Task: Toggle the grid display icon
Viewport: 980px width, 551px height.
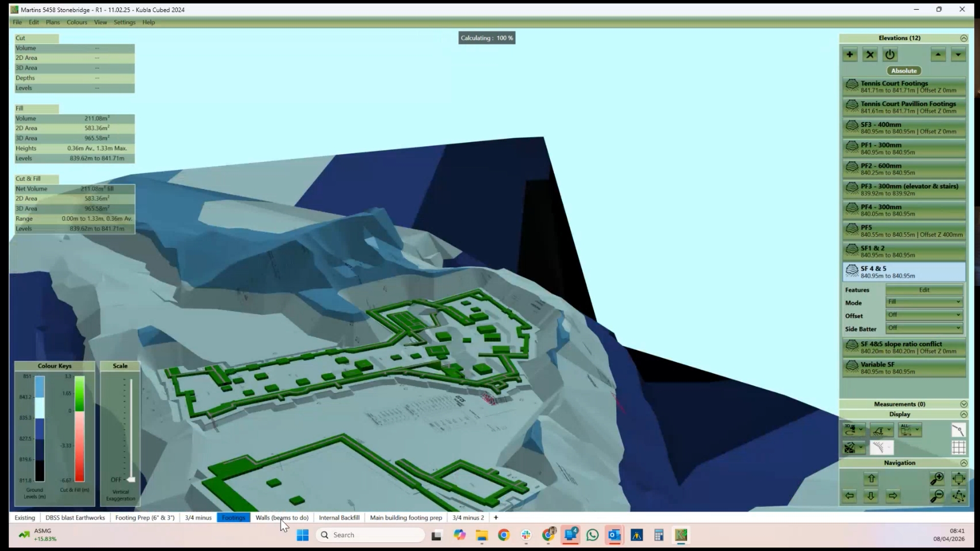Action: click(x=959, y=447)
